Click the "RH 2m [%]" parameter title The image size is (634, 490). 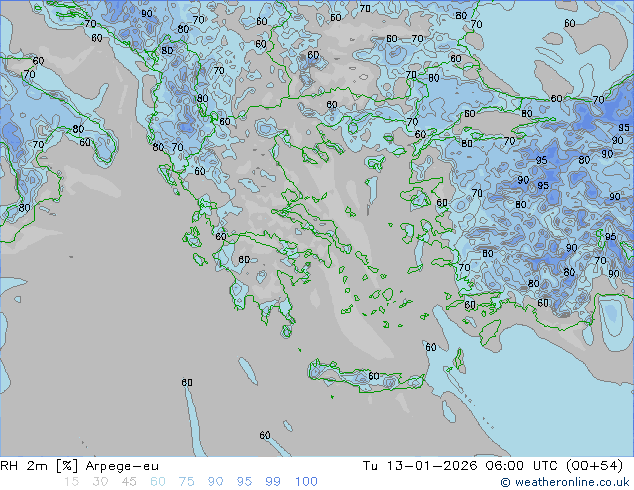[39, 466]
